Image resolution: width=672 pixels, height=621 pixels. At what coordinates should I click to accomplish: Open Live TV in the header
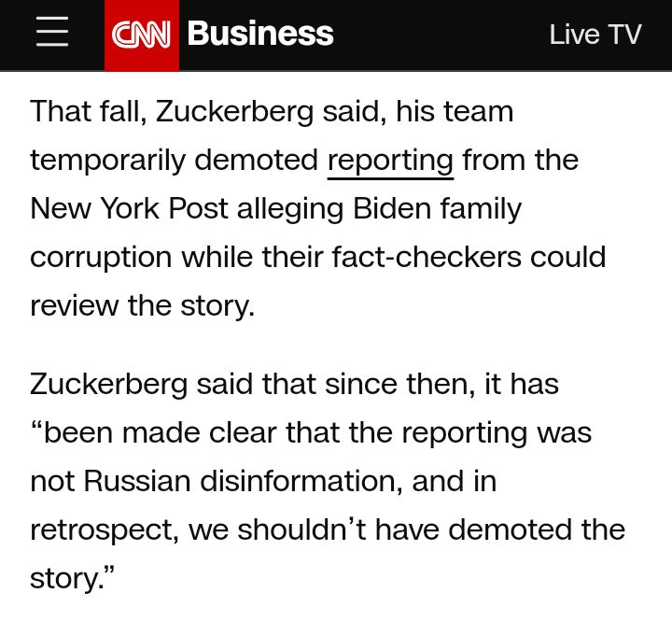(x=595, y=35)
